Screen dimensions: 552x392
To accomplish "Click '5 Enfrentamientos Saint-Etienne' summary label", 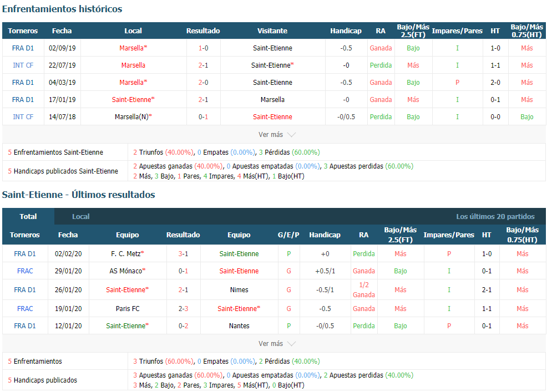I will 55,152.
